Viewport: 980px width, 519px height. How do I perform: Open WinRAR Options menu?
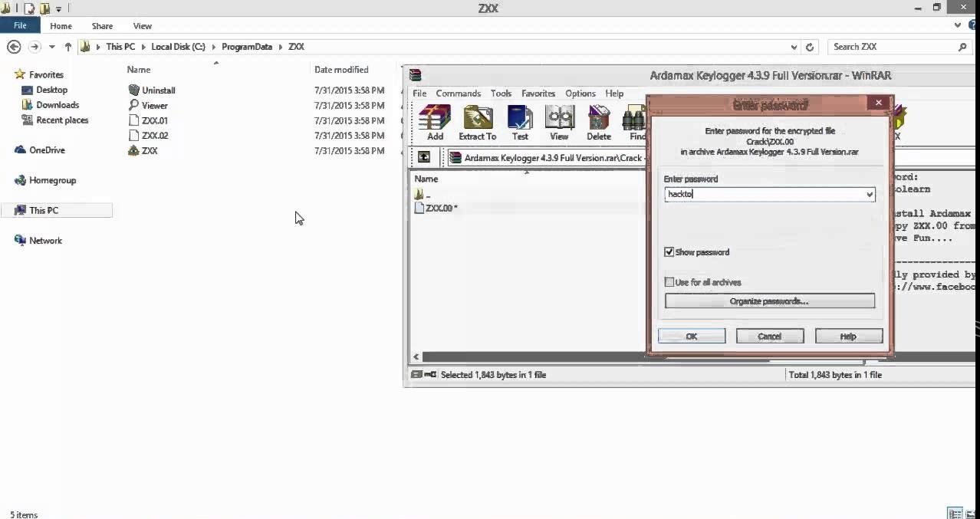point(580,94)
